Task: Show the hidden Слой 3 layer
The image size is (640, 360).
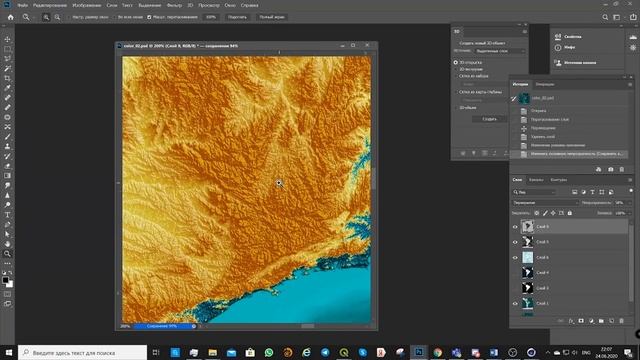Action: click(x=515, y=288)
